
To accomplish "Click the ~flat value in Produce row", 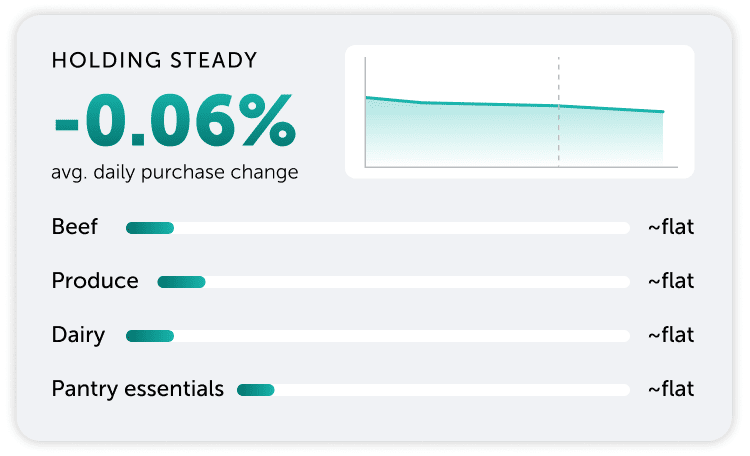I will [x=670, y=281].
